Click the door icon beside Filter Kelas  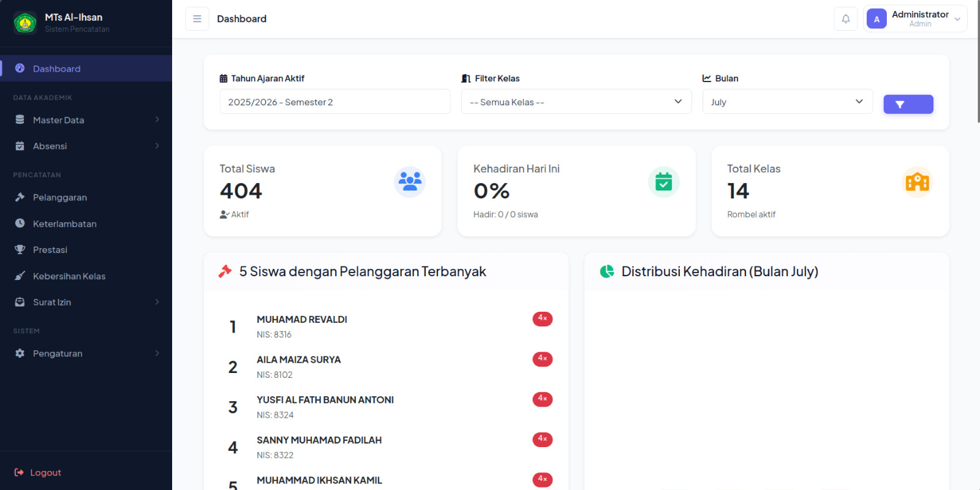466,78
